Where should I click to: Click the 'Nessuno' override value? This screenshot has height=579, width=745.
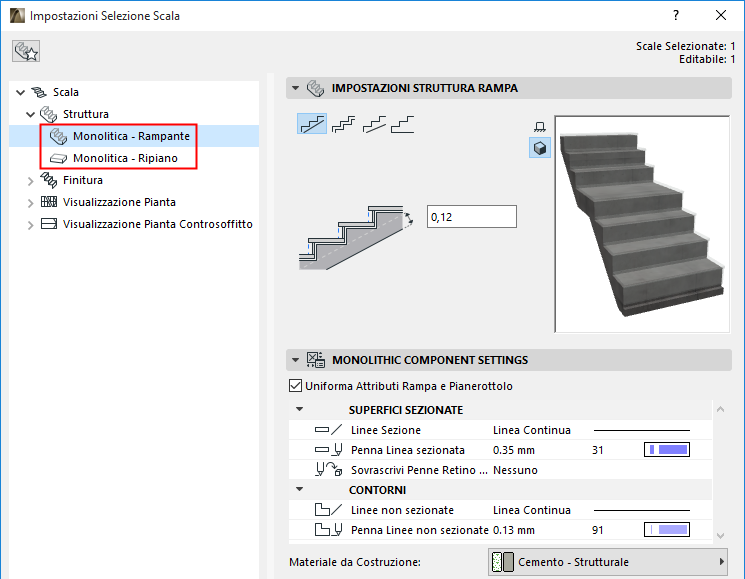point(515,470)
